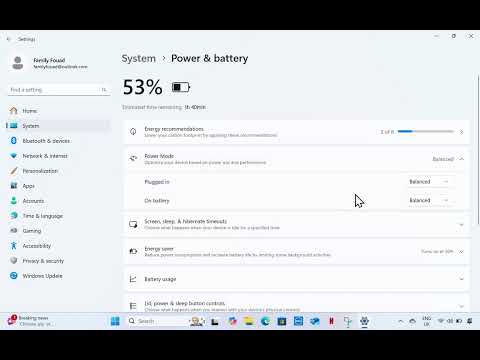
Task: Open Microsoft Store from the taskbar
Action: [282, 321]
